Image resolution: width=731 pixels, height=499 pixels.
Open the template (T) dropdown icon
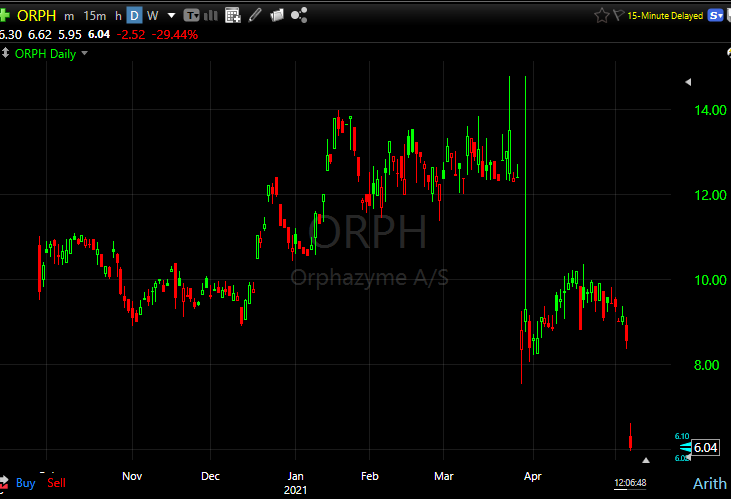191,16
